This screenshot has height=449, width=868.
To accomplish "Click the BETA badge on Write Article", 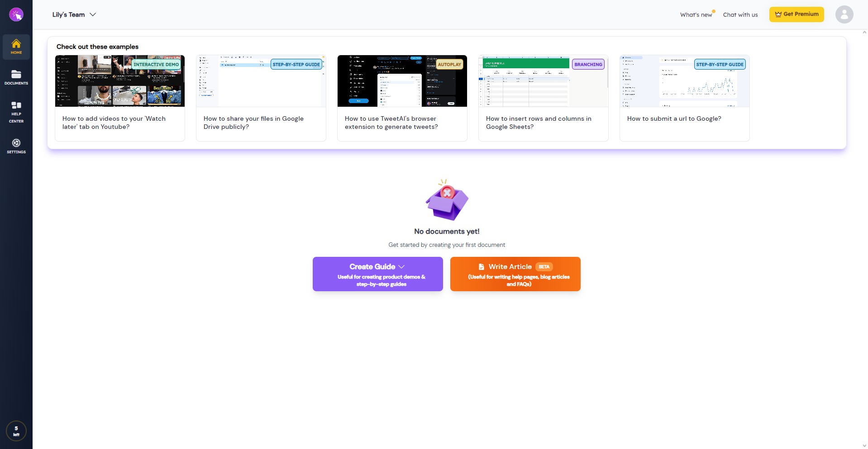I will coord(544,267).
